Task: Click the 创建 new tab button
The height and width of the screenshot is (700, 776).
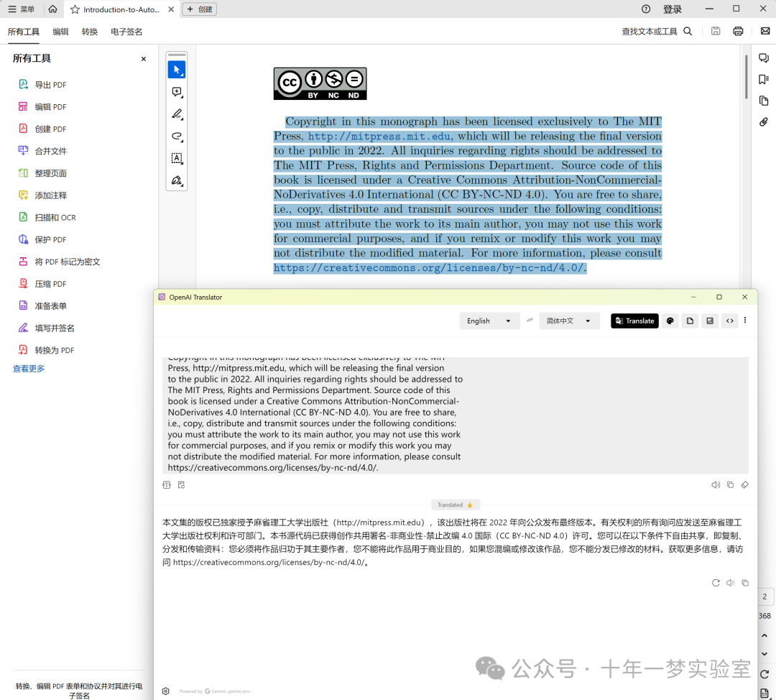Action: pyautogui.click(x=200, y=9)
